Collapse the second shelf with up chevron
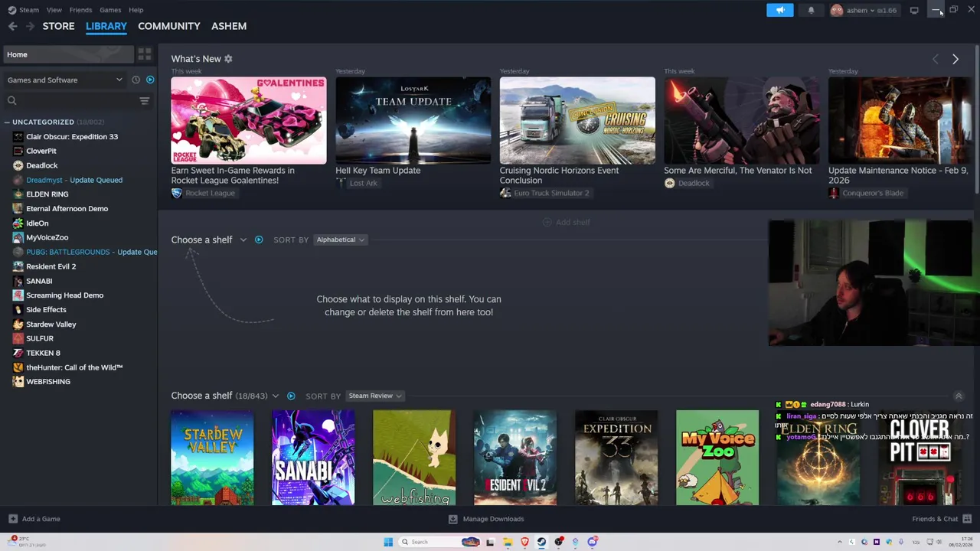This screenshot has width=980, height=551. pos(958,396)
